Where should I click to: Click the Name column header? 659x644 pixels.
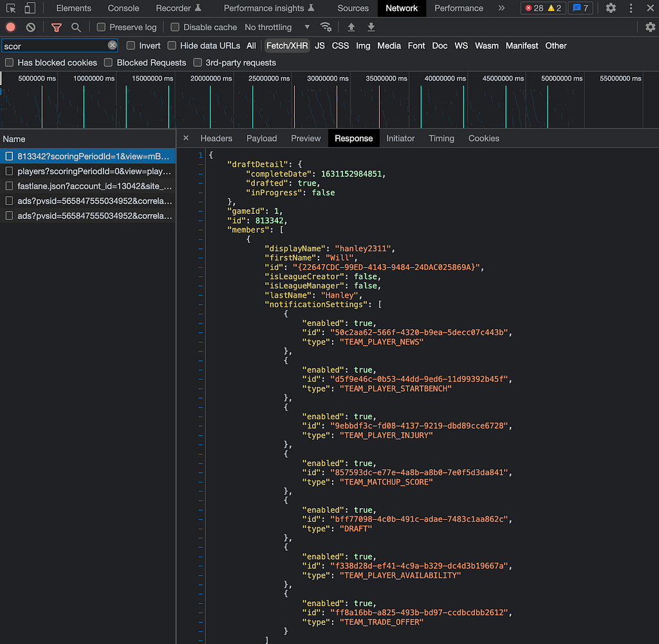88,139
